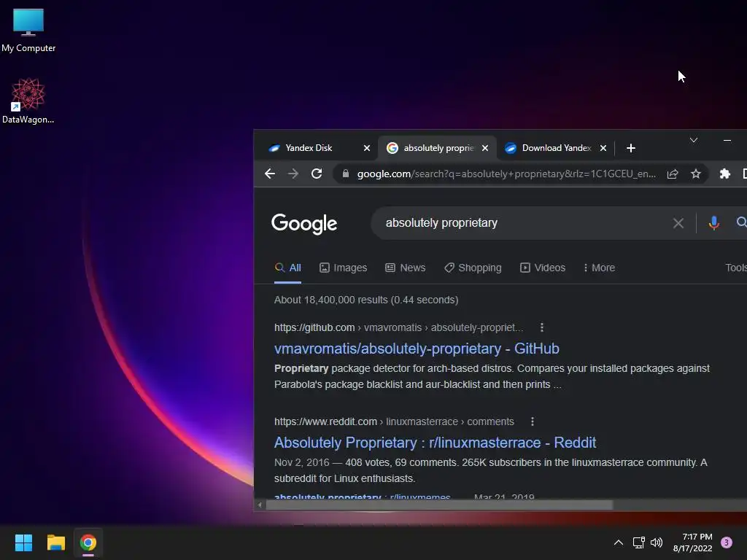Open Chrome Extensions puzzle icon
The height and width of the screenshot is (560, 747).
[724, 174]
